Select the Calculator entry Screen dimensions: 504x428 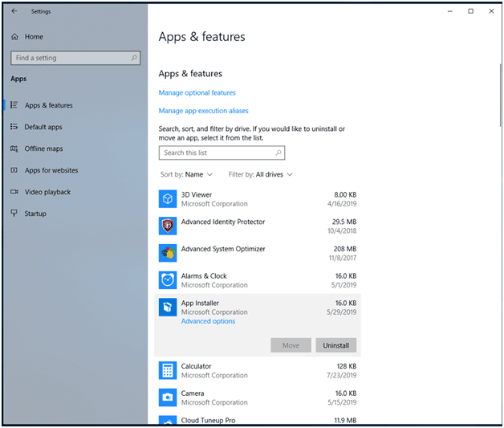pyautogui.click(x=258, y=370)
